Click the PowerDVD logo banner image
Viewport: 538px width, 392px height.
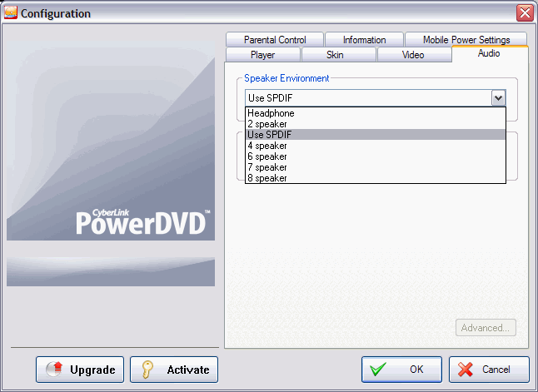point(111,141)
